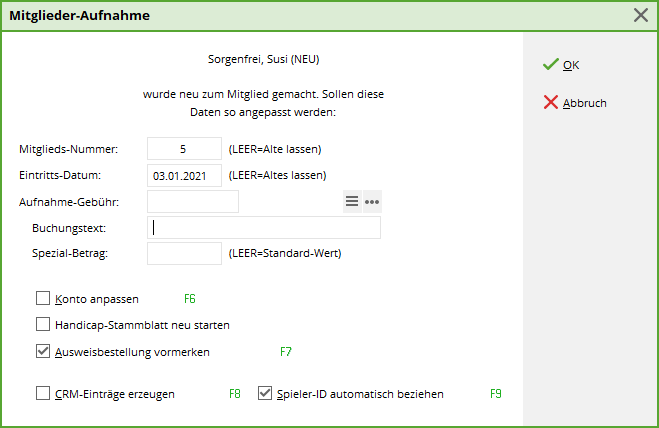Click the green F6 shortcut label
659x428 pixels.
pos(190,298)
